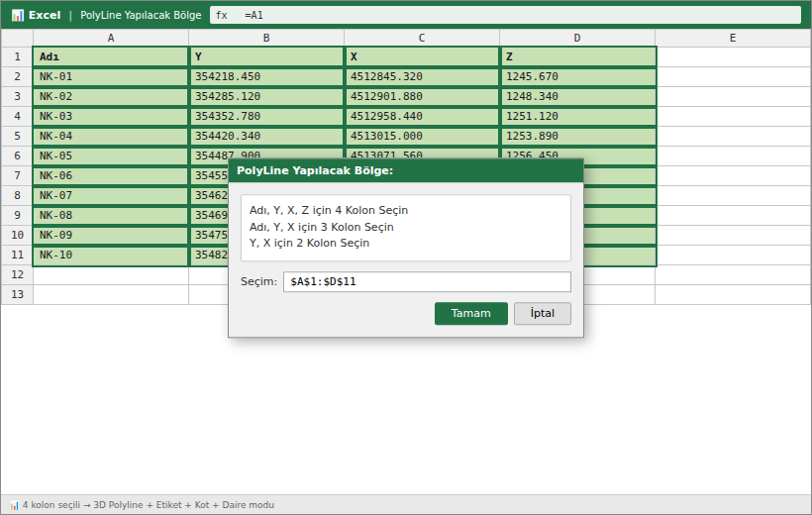Select cell NK-08
The height and width of the screenshot is (515, 812).
[x=111, y=216]
